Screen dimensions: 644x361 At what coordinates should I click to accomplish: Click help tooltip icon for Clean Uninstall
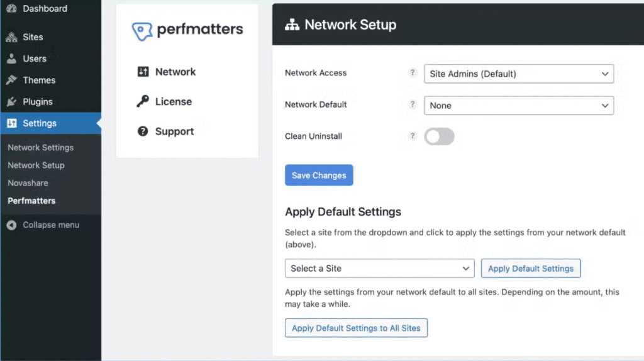pyautogui.click(x=413, y=136)
